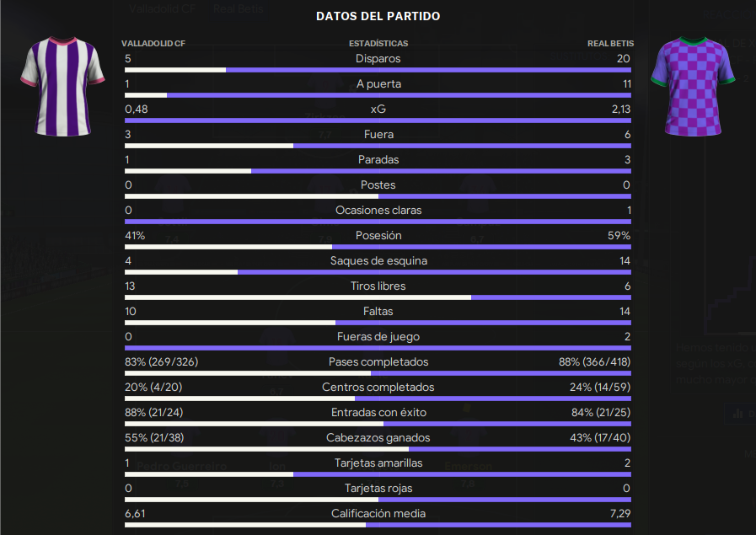Click the DATOS DEL PARTIDO title
Image resolution: width=756 pixels, height=535 pixels.
378,16
